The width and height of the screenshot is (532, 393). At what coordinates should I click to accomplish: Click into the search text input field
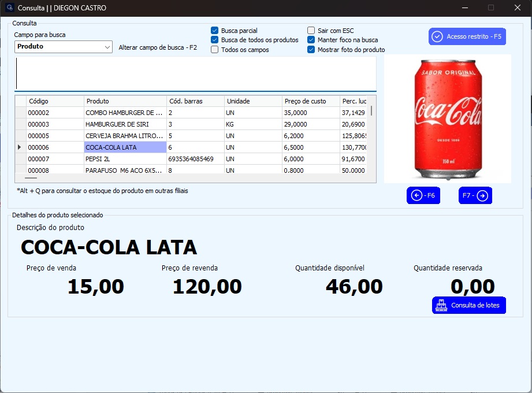pos(195,73)
